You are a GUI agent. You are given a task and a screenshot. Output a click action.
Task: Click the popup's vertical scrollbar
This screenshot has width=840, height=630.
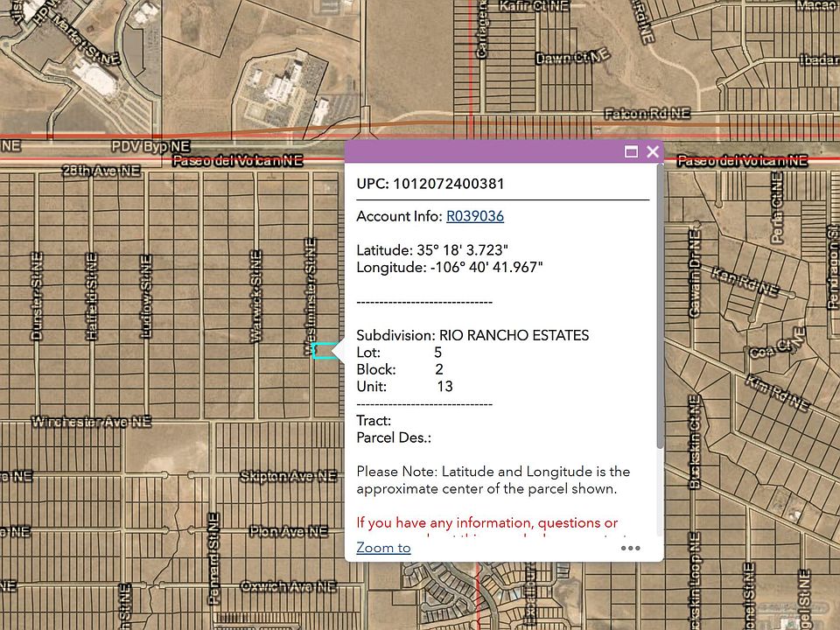[660, 307]
